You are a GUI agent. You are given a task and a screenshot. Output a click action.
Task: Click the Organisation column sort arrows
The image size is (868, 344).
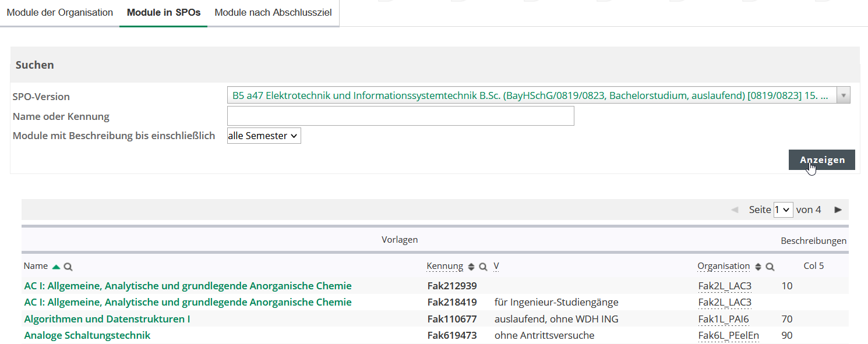(x=758, y=267)
